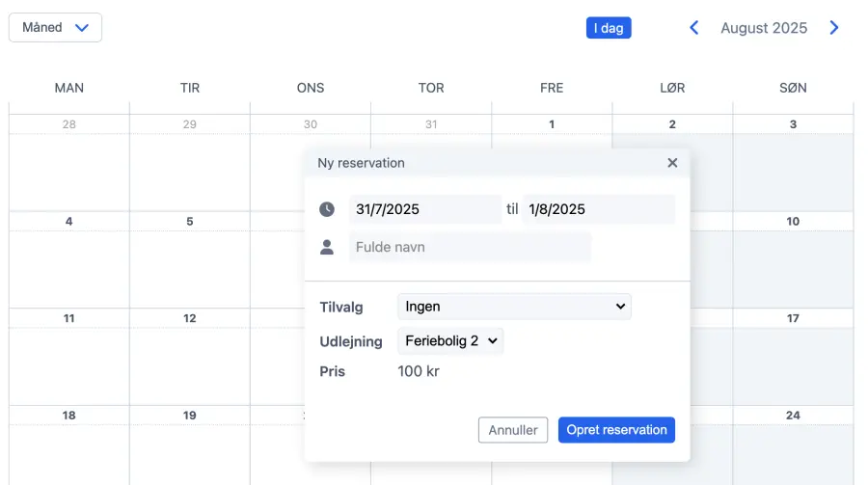
Task: Expand the Tilvalg dropdown
Action: pyautogui.click(x=514, y=307)
